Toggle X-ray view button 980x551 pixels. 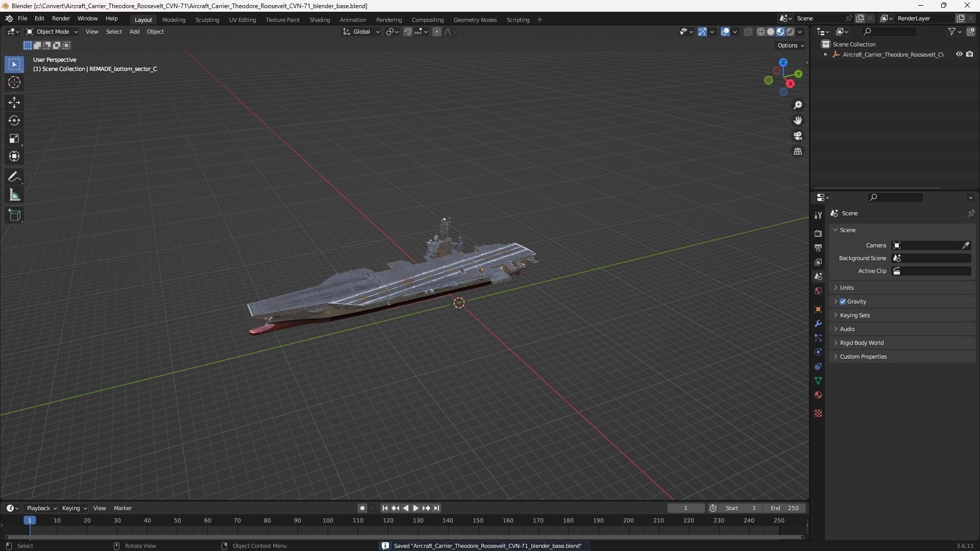[748, 32]
